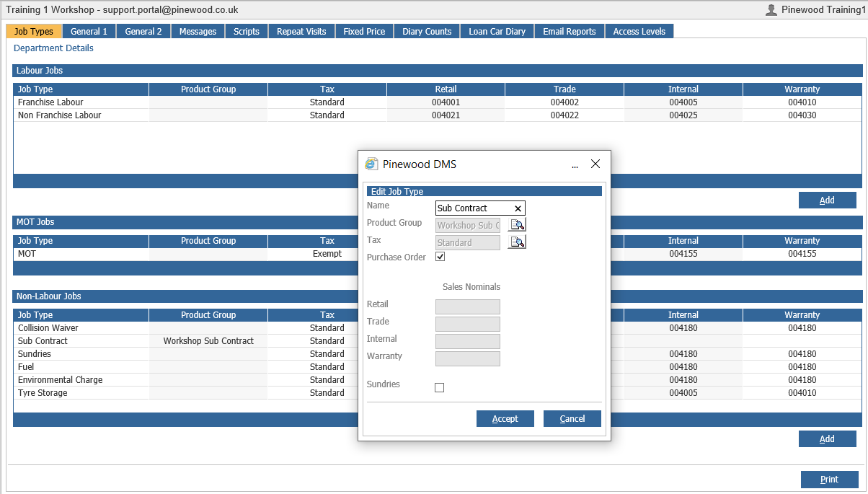Click Cancel in Edit Job Type dialog
Viewport: 868px width, 494px height.
[x=572, y=419]
